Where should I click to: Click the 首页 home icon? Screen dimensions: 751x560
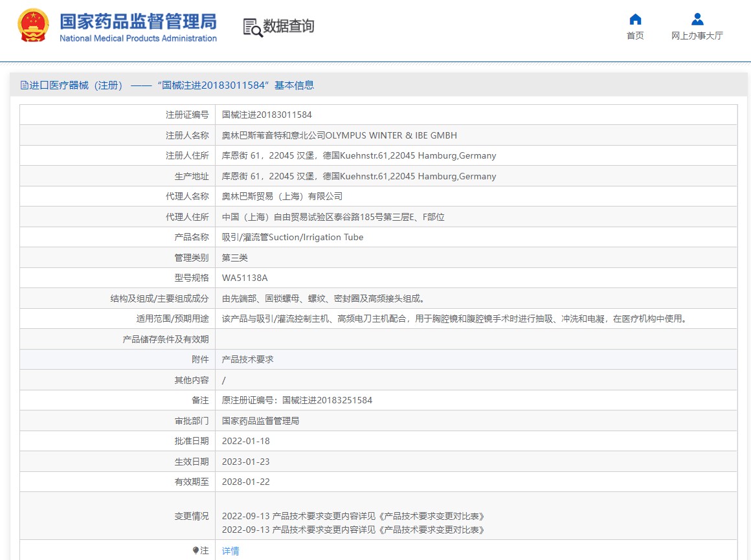(x=635, y=19)
